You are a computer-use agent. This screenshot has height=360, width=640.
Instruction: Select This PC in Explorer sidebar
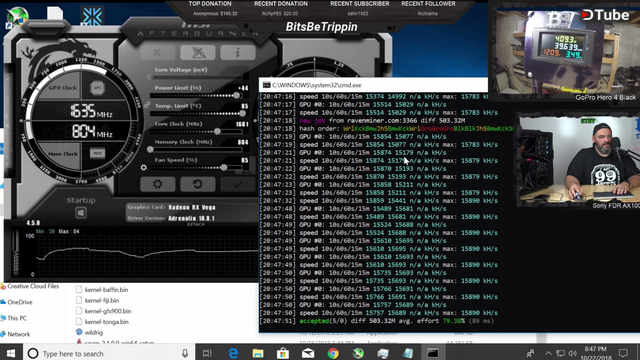13,318
